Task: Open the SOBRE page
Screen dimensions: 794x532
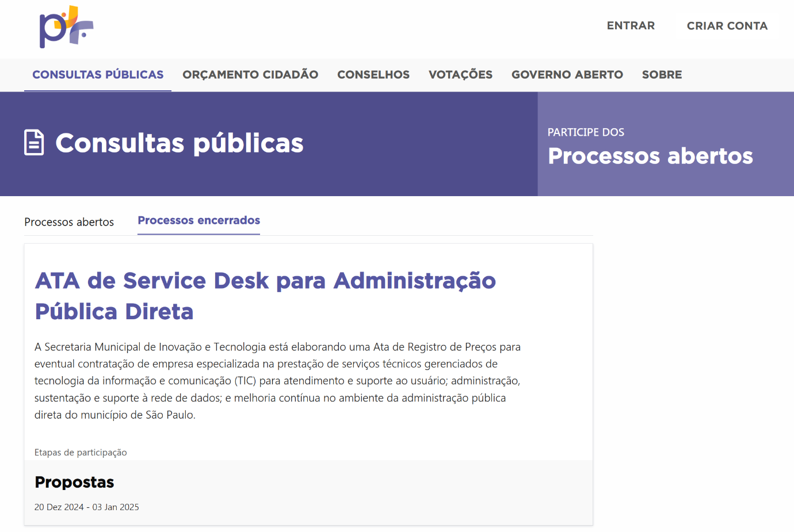Action: tap(662, 75)
